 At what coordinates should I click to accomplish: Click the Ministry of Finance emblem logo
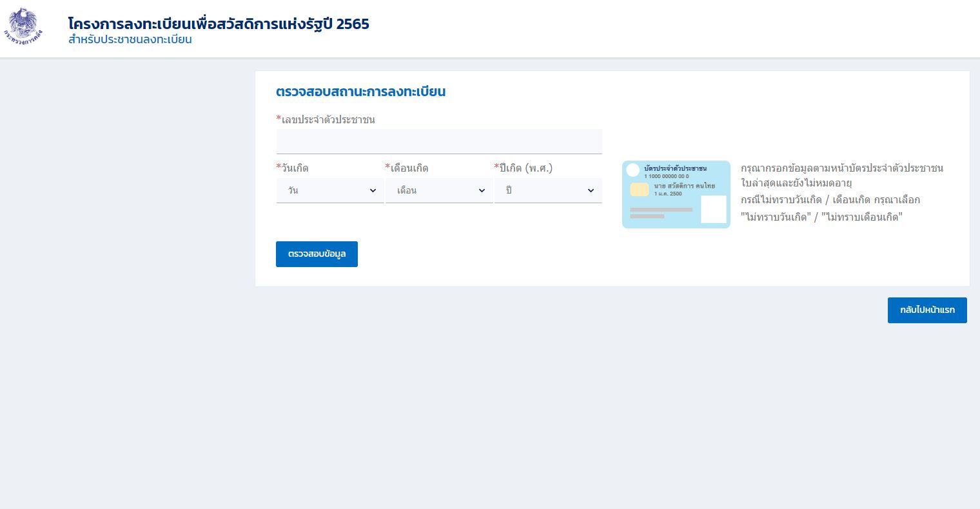[23, 26]
